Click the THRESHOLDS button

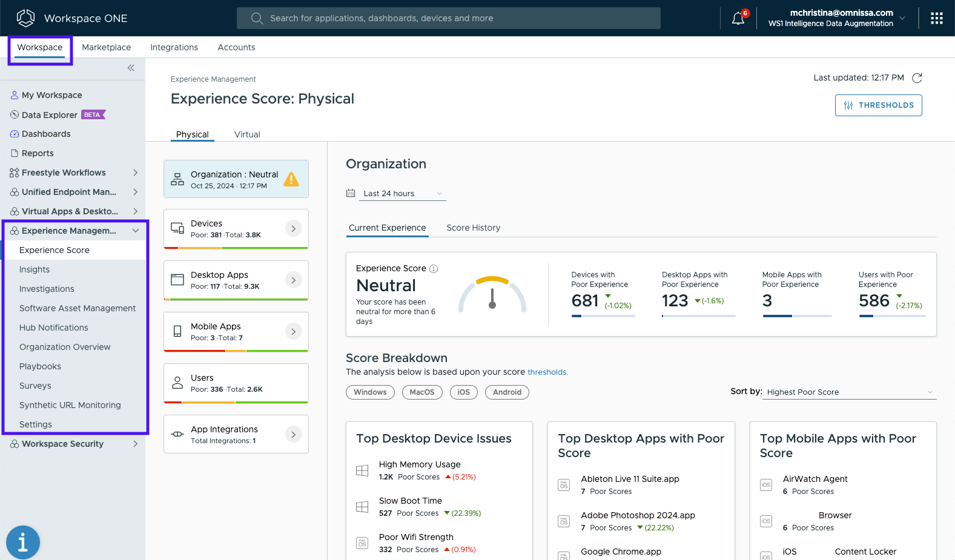click(878, 105)
